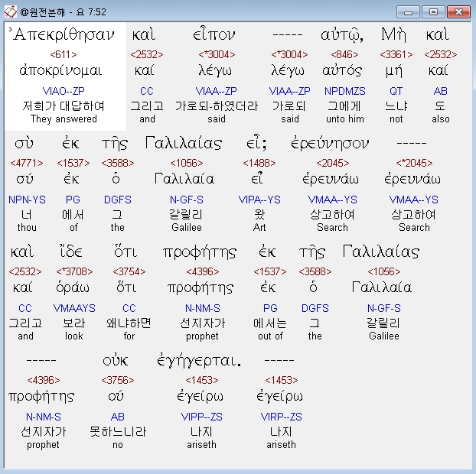This screenshot has width=476, height=474.
Task: Click the English gloss 'look'
Action: [x=74, y=336]
